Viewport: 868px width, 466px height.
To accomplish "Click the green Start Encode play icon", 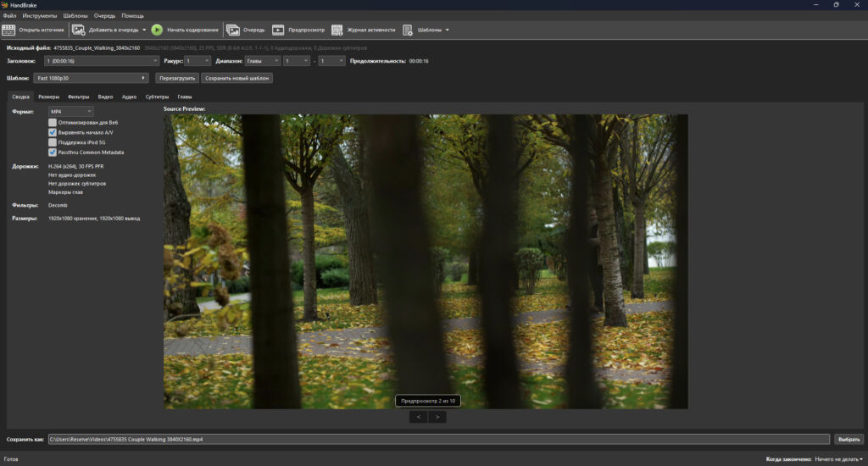I will point(157,30).
